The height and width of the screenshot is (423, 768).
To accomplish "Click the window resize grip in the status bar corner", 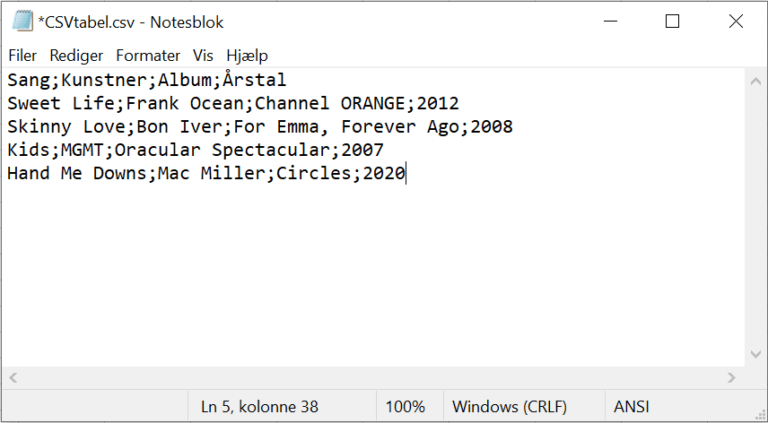I will tap(760, 415).
